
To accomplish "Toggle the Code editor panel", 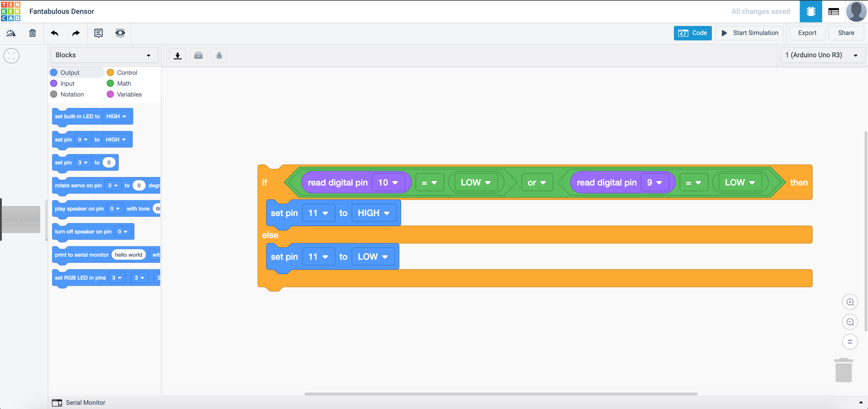I will click(693, 33).
